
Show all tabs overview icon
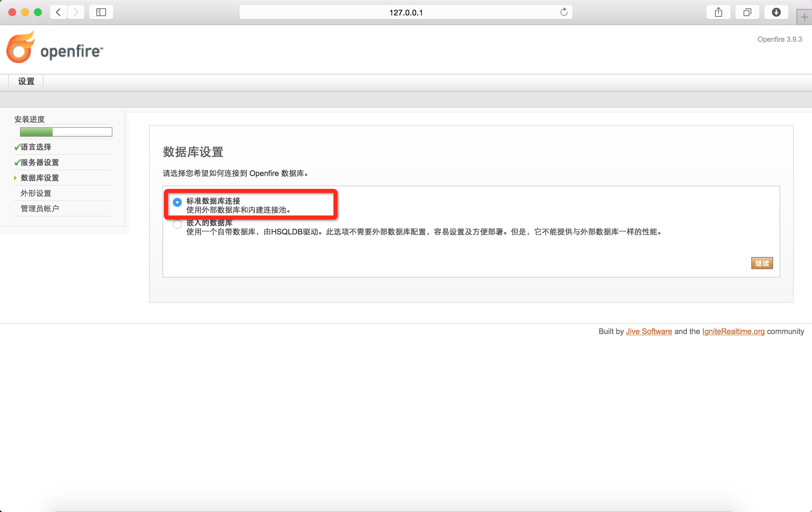747,13
